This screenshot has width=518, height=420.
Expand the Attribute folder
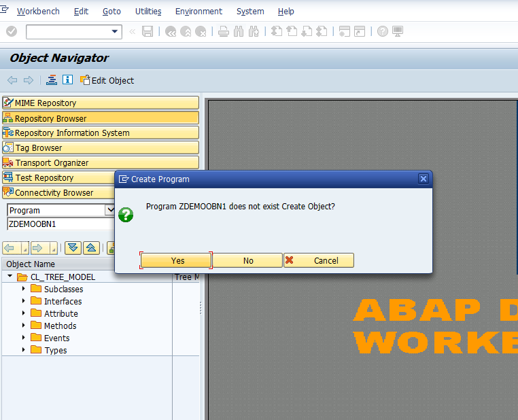[24, 313]
